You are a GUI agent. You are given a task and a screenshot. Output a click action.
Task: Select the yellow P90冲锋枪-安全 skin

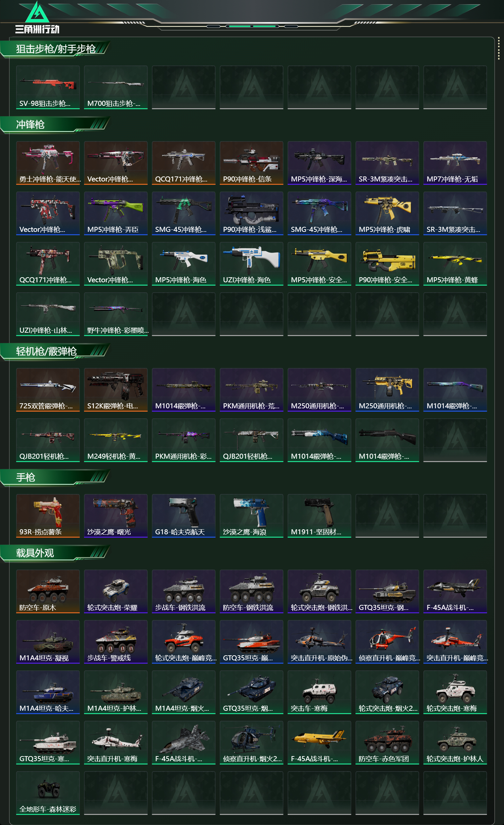click(387, 264)
